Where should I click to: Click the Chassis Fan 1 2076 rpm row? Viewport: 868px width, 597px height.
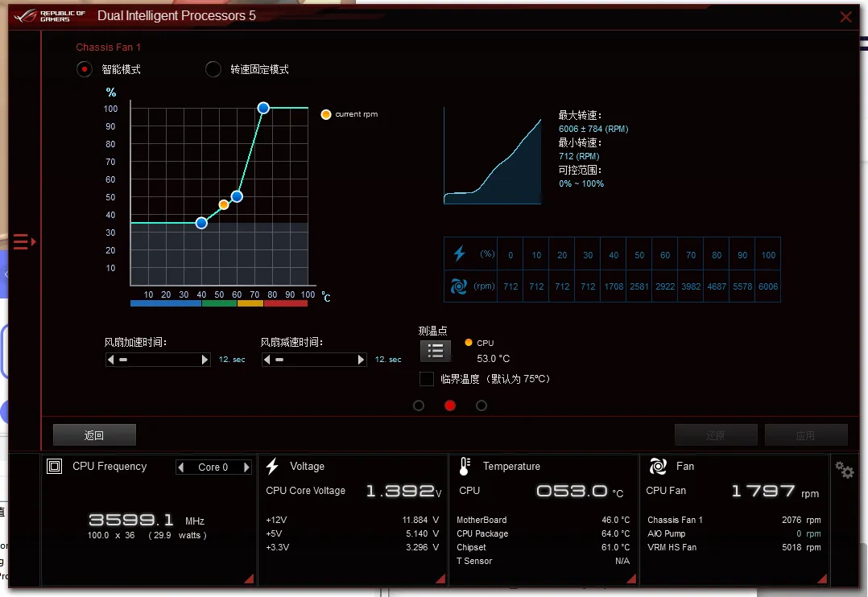point(734,520)
